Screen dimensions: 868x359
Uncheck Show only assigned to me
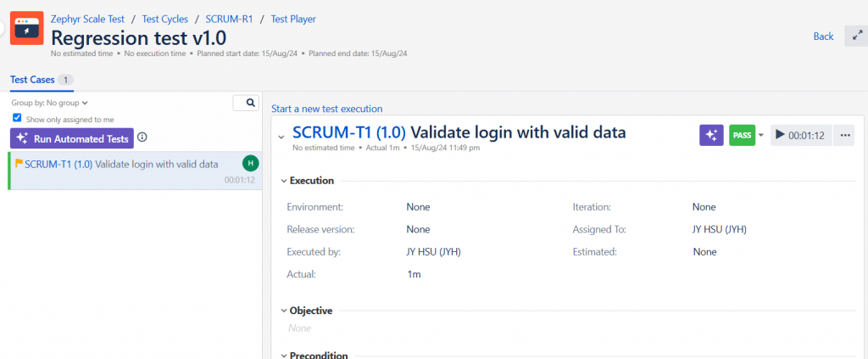17,118
